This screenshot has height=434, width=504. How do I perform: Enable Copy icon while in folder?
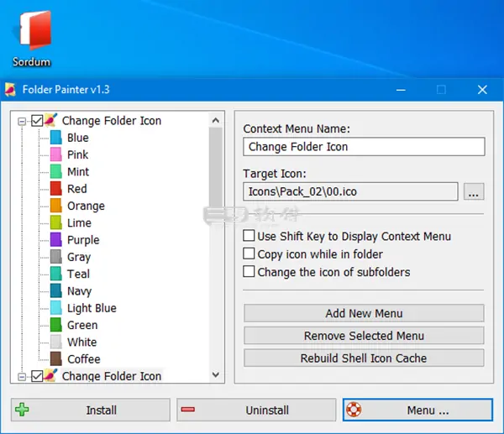(249, 254)
